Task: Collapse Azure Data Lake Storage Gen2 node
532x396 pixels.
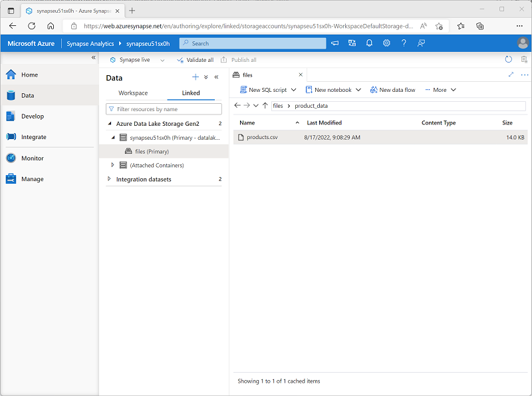Action: click(110, 124)
